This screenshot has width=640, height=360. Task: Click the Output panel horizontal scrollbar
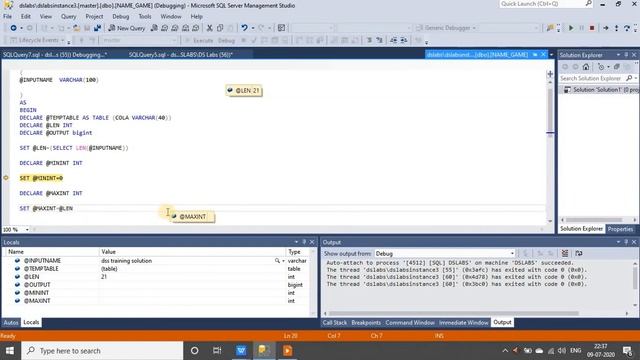[x=453, y=313]
